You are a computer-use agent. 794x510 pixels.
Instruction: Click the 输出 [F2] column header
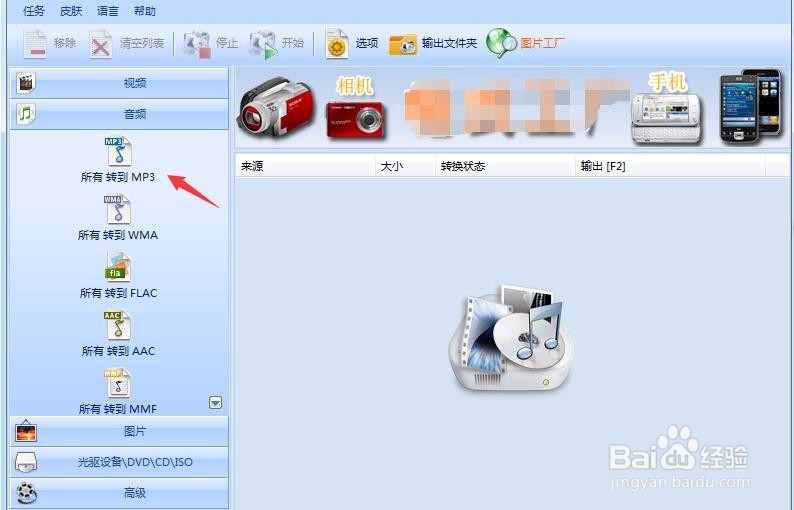[670, 166]
